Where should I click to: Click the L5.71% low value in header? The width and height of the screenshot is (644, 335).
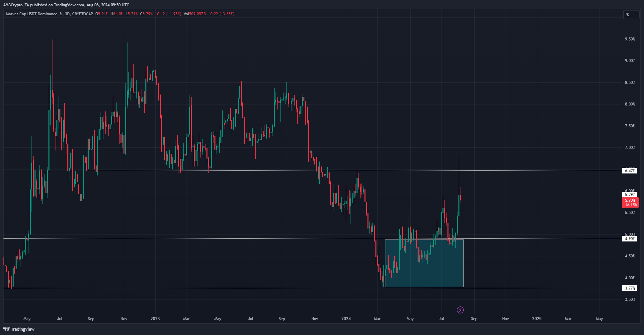[x=132, y=14]
